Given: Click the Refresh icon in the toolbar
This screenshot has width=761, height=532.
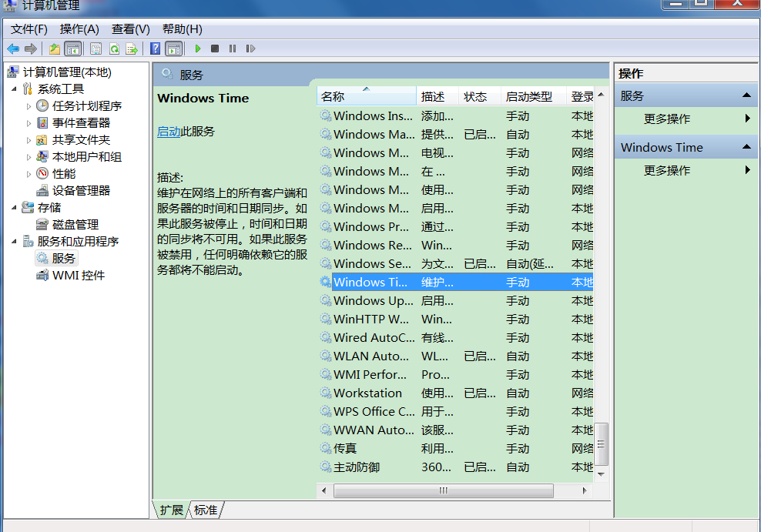Looking at the screenshot, I should (112, 49).
